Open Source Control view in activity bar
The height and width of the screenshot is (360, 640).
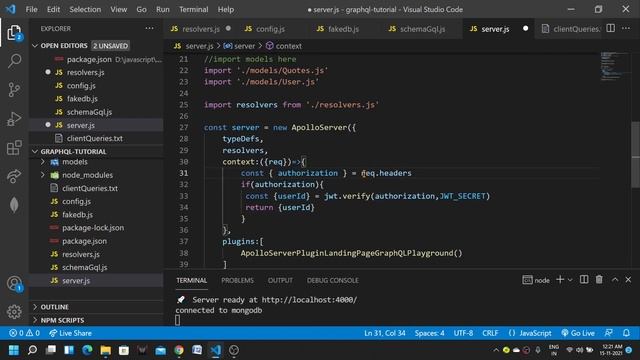click(x=14, y=90)
